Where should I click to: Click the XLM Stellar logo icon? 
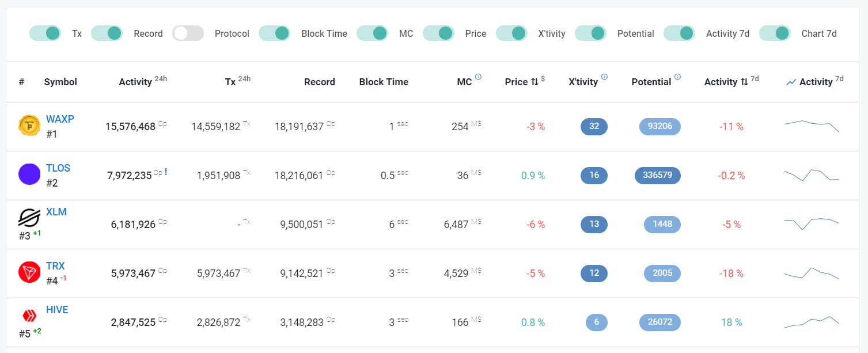coord(29,218)
